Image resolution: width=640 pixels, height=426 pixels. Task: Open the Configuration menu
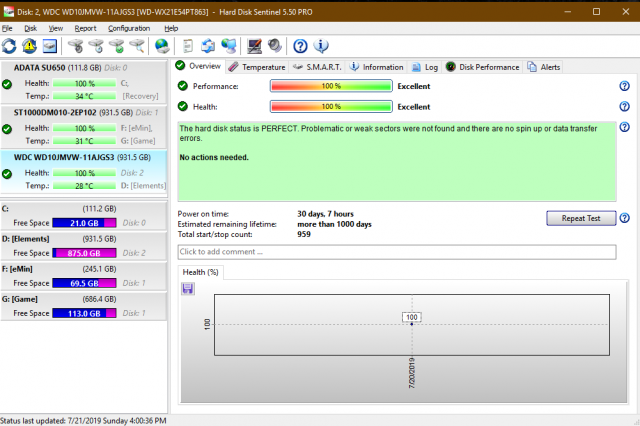pyautogui.click(x=129, y=28)
